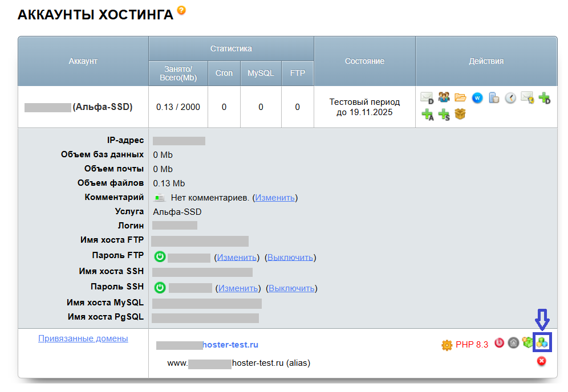Open the Привязанные домены link
Screen dimensions: 568x392
pyautogui.click(x=83, y=338)
